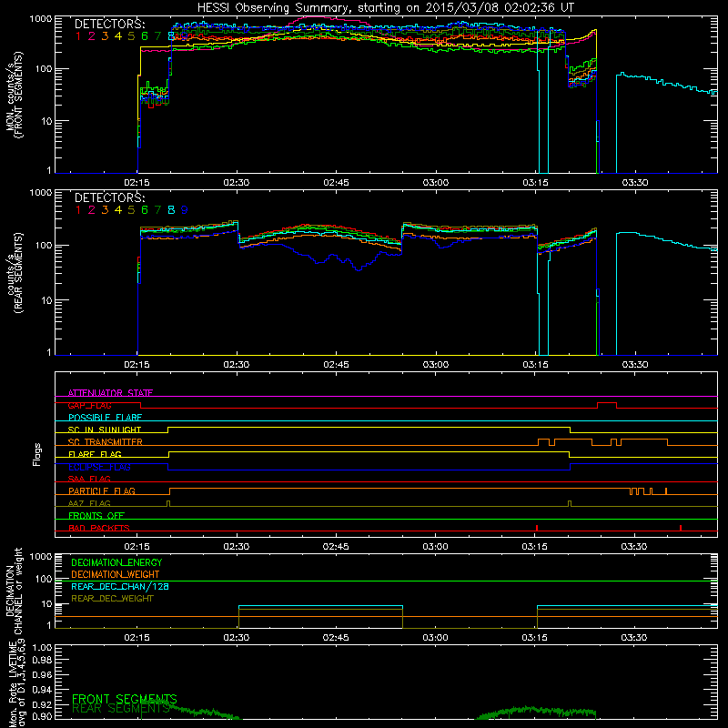Viewport: 728px width, 728px height.
Task: Click 03:00 tick label under Flags panel
Action: [x=435, y=547]
